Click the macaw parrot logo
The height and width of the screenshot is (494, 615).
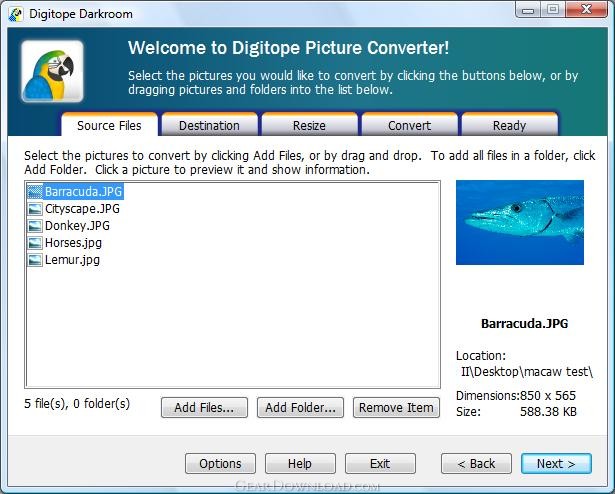click(x=52, y=71)
